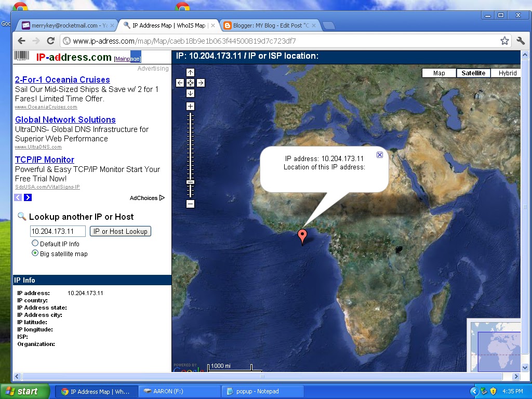Open the Chrome wrench menu
The width and height of the screenshot is (532, 399).
521,41
